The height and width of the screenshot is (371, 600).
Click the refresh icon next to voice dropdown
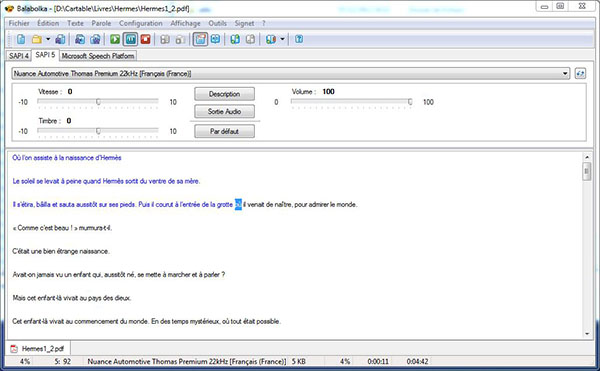click(x=580, y=73)
